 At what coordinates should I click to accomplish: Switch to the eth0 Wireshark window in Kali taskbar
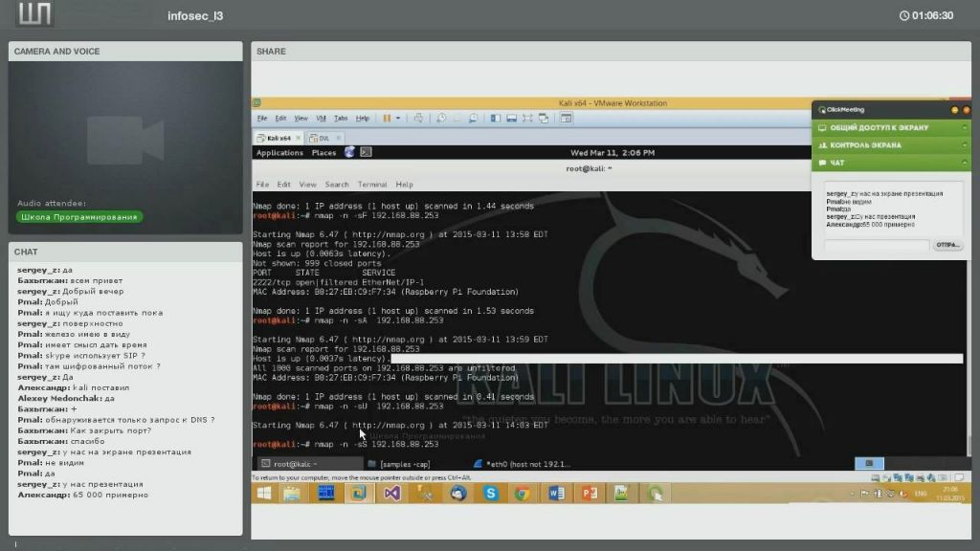(x=526, y=464)
